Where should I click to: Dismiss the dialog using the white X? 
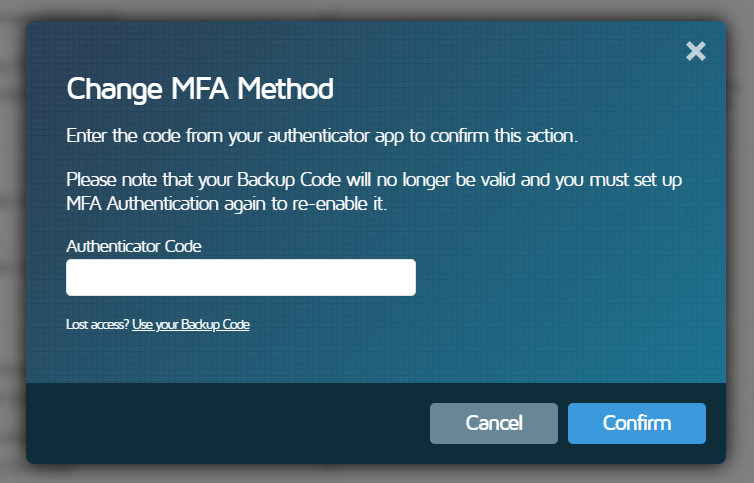pyautogui.click(x=695, y=52)
